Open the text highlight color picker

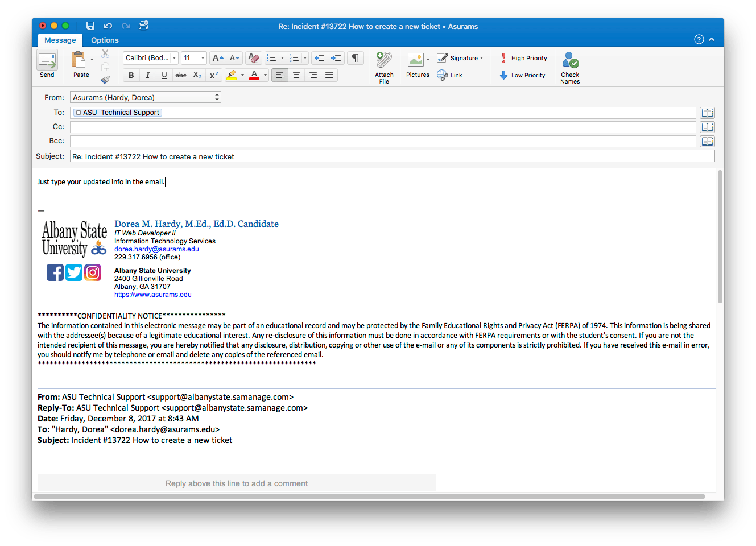(x=242, y=75)
